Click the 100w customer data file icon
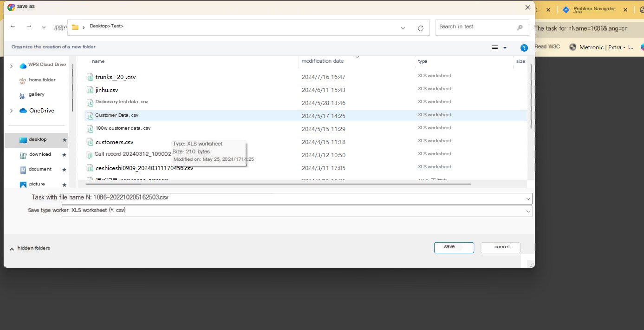644x330 pixels. (x=90, y=129)
